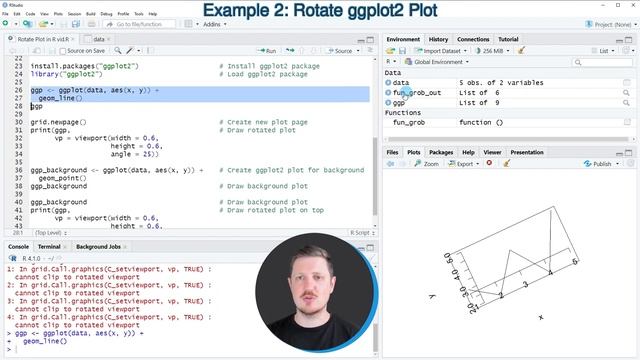Open the Export dropdown in Plots pane
Image resolution: width=640 pixels, height=360 pixels.
[x=464, y=164]
